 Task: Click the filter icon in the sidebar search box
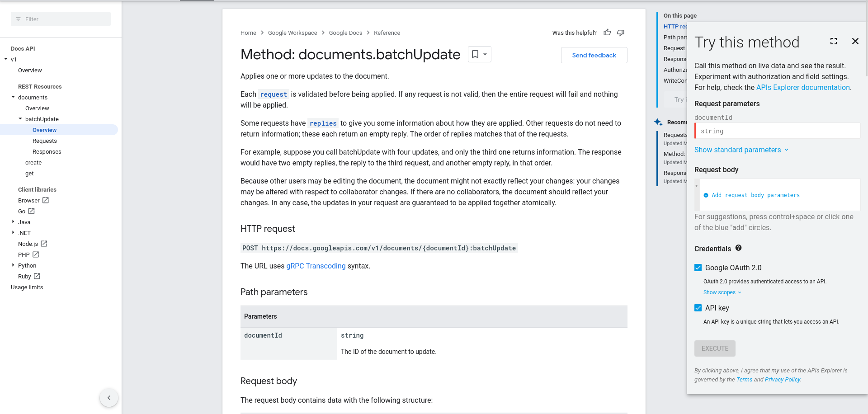pyautogui.click(x=18, y=19)
